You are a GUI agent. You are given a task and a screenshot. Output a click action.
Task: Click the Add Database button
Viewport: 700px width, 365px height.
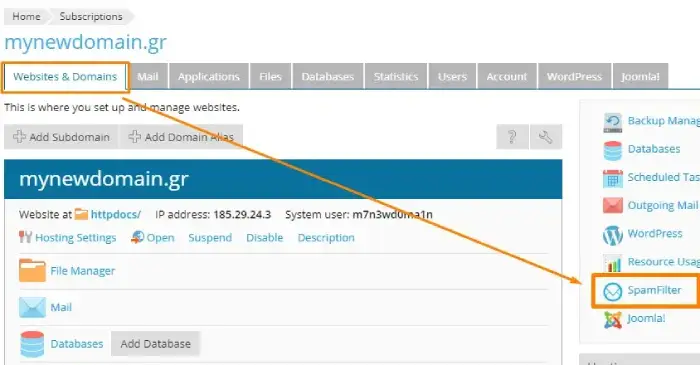[155, 344]
